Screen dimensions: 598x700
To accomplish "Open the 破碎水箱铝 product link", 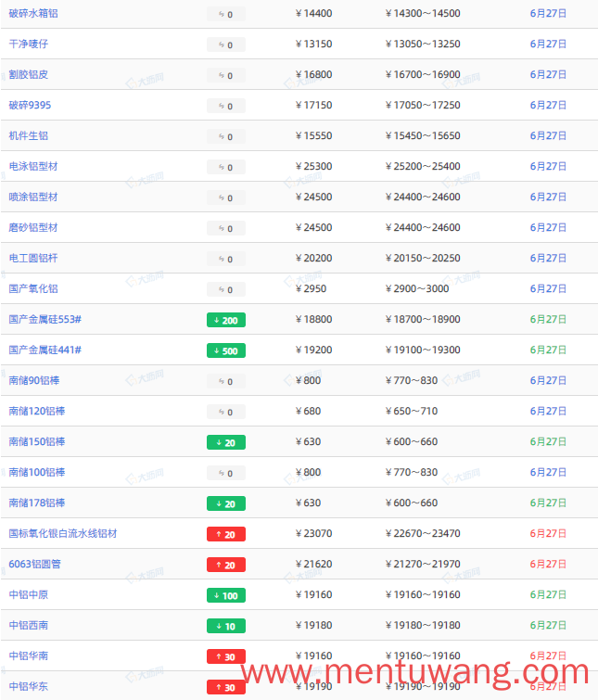I will click(33, 13).
